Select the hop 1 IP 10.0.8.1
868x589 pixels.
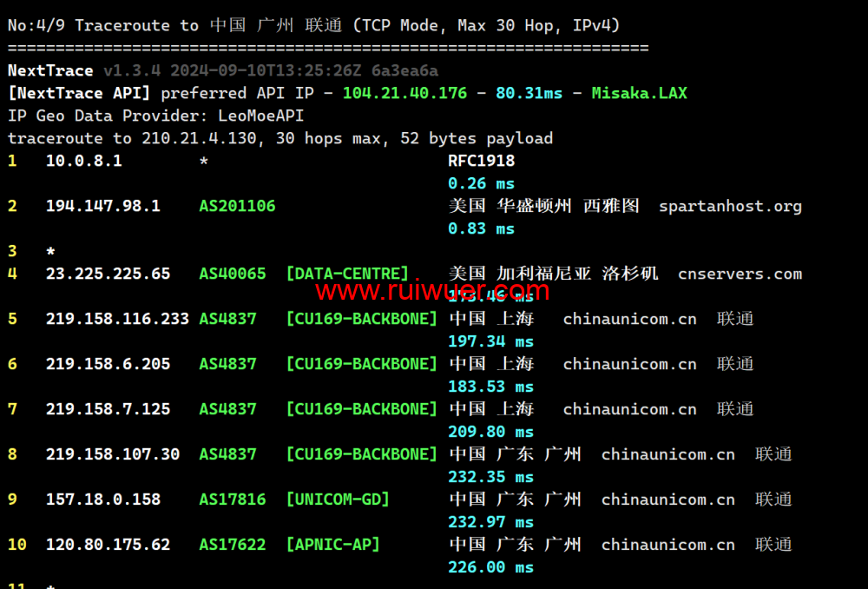click(x=84, y=161)
